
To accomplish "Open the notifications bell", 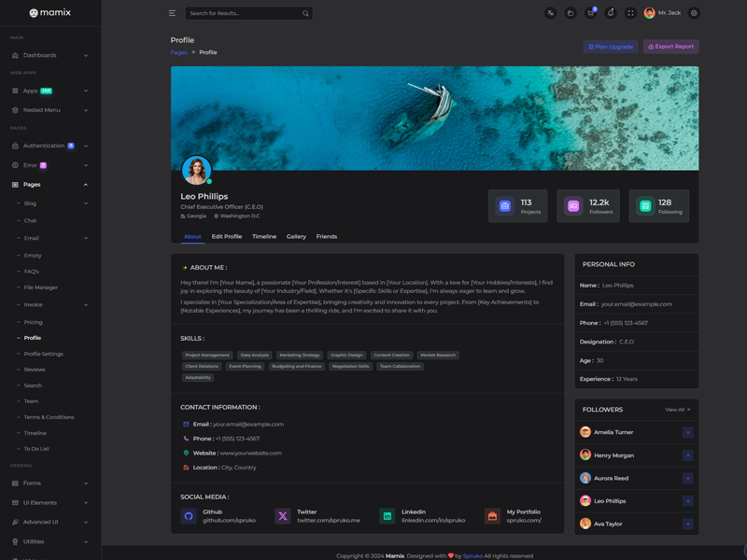I will 611,13.
